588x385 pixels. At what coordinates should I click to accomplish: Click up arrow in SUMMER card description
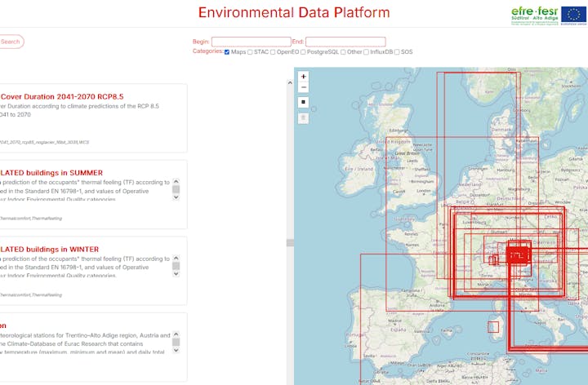[x=176, y=181]
